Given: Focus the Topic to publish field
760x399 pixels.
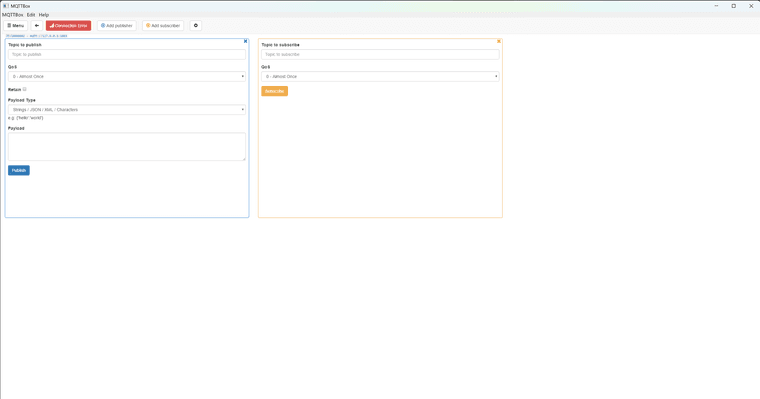Looking at the screenshot, I should pos(127,54).
